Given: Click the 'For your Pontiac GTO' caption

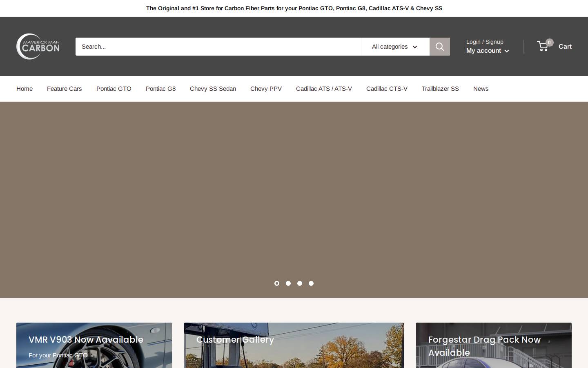Looking at the screenshot, I should 58,355.
